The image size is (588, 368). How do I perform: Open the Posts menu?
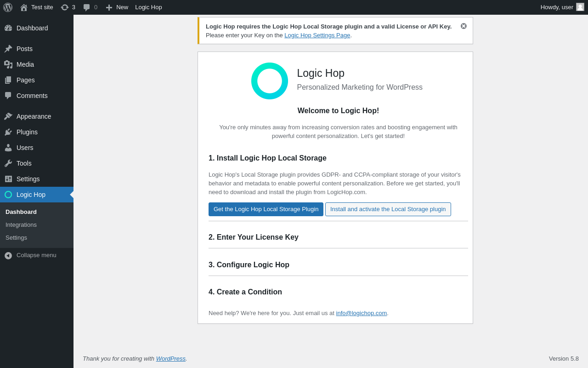[x=24, y=49]
